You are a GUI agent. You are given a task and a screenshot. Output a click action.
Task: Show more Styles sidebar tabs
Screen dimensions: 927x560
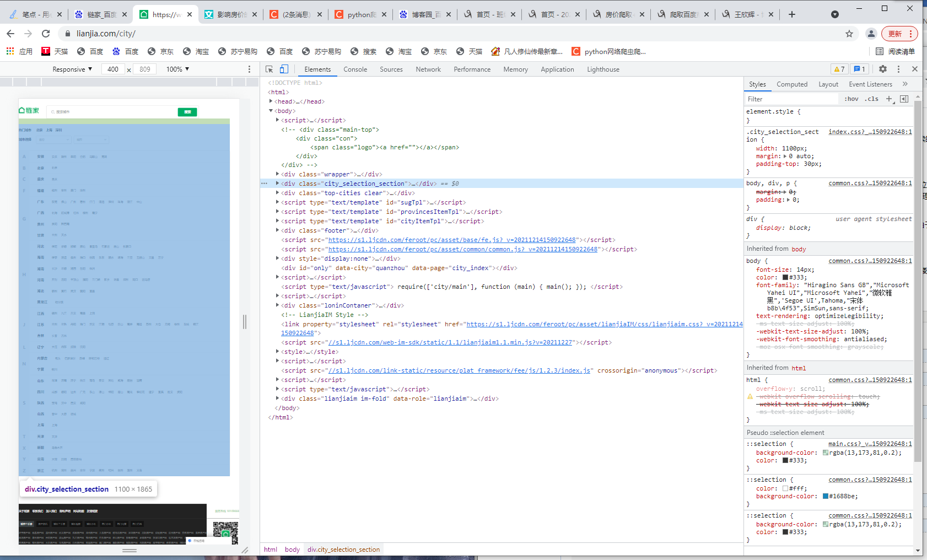click(x=905, y=84)
